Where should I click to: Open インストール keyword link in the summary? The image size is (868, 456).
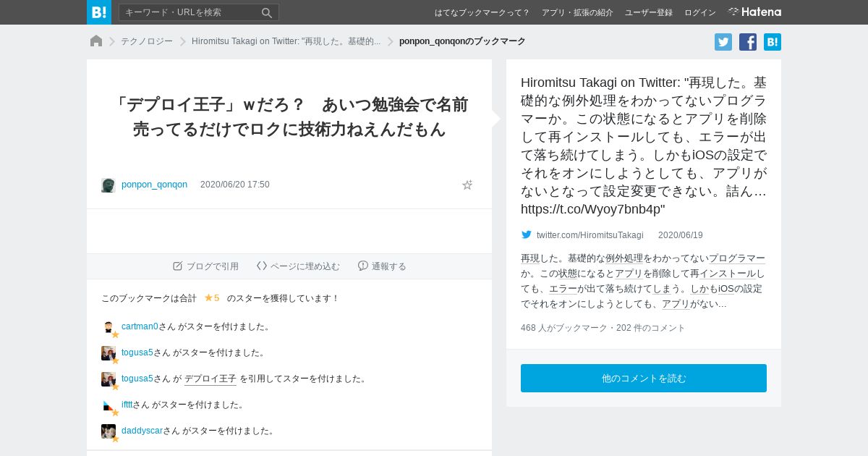pos(728,274)
